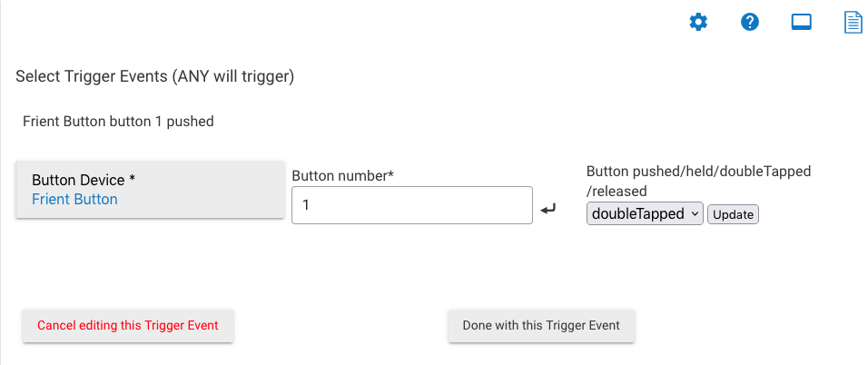Cancel editing this Trigger Event
The image size is (868, 365).
point(128,325)
